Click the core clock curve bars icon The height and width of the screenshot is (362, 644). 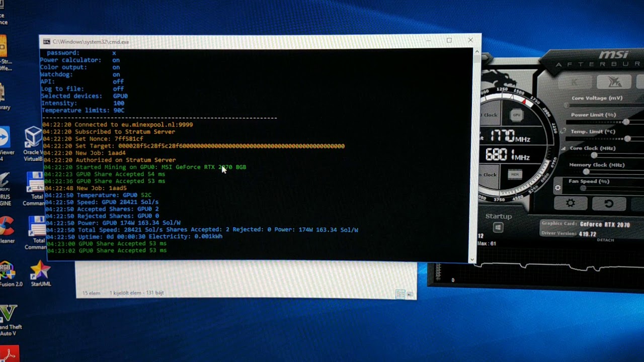[x=563, y=148]
